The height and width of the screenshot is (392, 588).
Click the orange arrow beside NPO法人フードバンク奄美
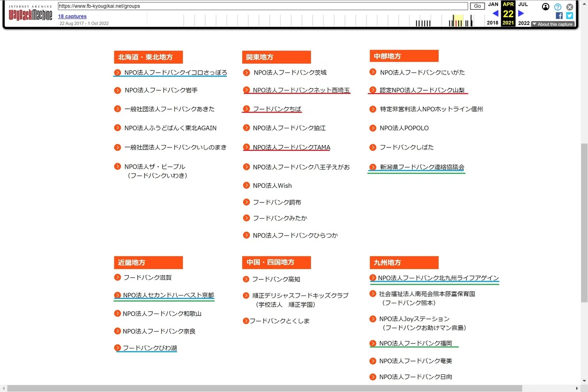point(373,361)
